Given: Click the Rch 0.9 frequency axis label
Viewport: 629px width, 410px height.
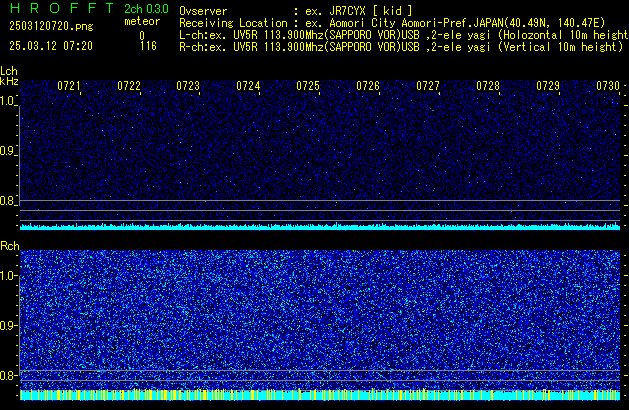Looking at the screenshot, I should pyautogui.click(x=7, y=325).
